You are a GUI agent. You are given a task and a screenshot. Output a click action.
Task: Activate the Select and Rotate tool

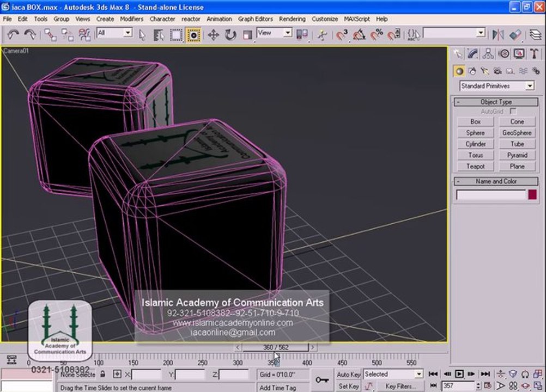coord(230,35)
